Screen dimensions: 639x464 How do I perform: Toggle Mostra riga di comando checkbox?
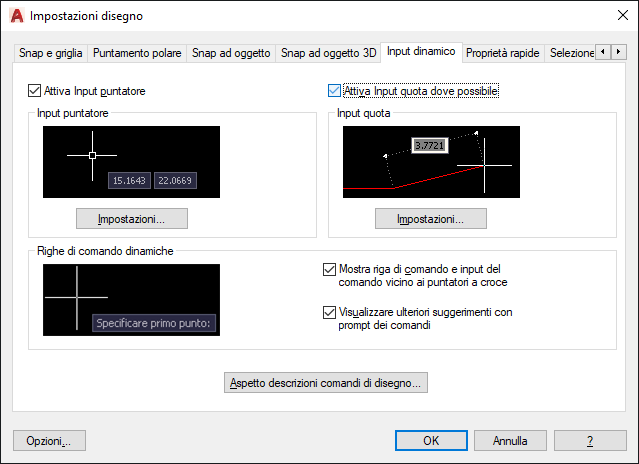click(329, 269)
